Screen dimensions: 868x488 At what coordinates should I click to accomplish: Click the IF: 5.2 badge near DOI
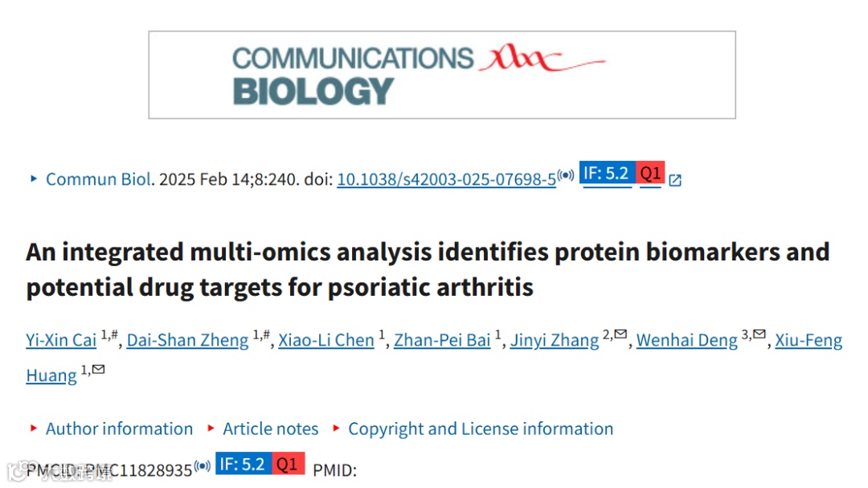coord(608,172)
